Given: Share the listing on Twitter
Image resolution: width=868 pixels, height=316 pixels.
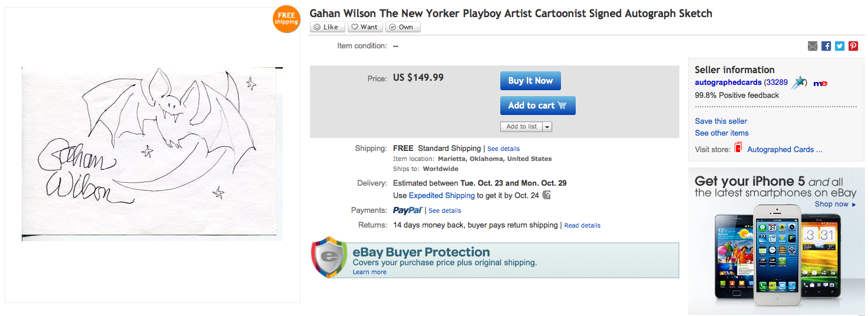Looking at the screenshot, I should [840, 46].
